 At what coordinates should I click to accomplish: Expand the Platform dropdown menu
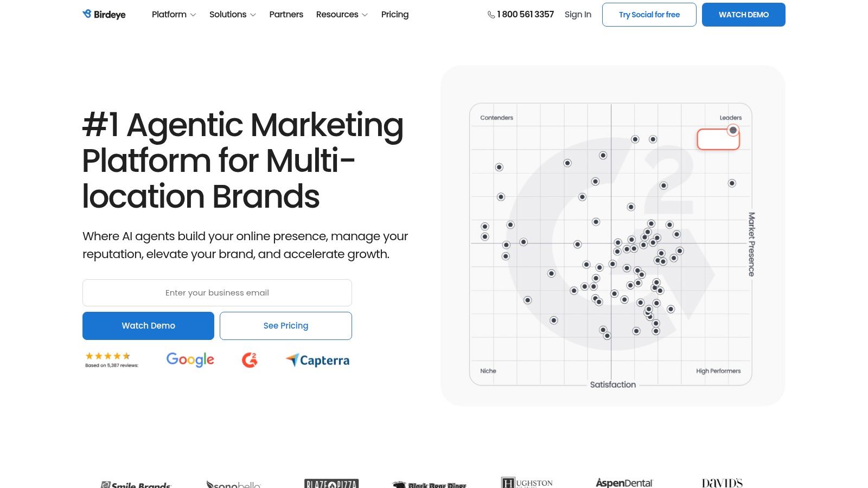click(x=174, y=15)
